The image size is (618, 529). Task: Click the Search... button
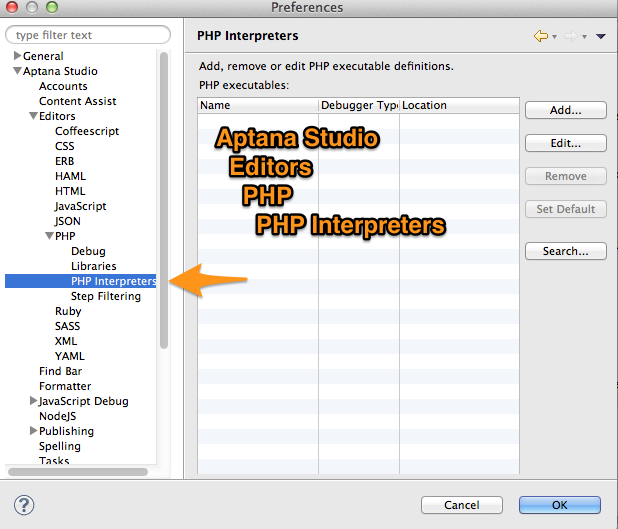point(566,251)
